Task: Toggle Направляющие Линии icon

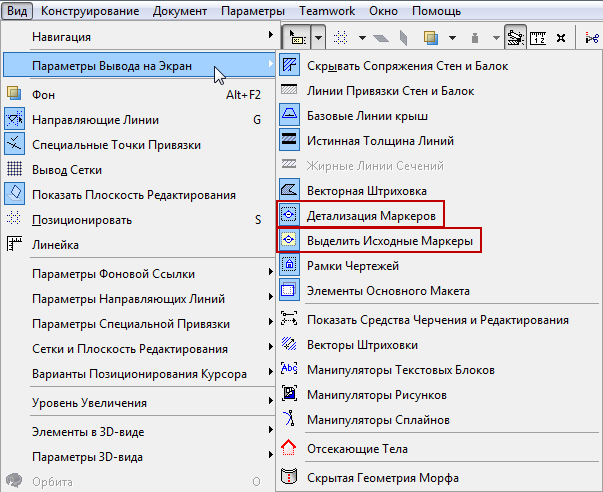Action: pos(14,120)
